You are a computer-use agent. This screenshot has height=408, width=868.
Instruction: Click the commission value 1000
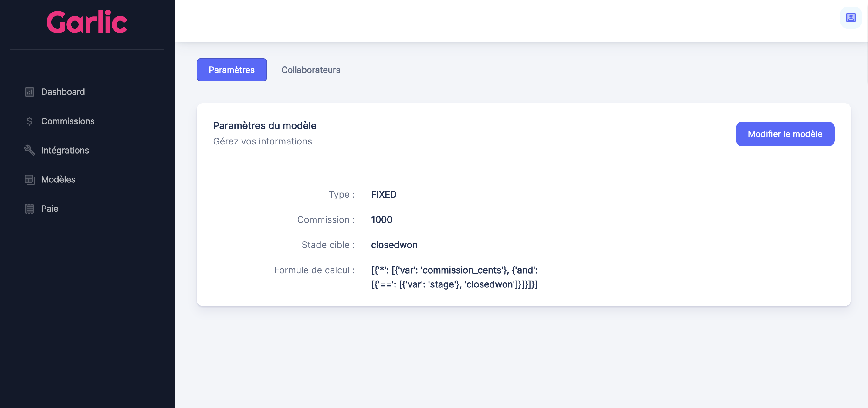(381, 220)
